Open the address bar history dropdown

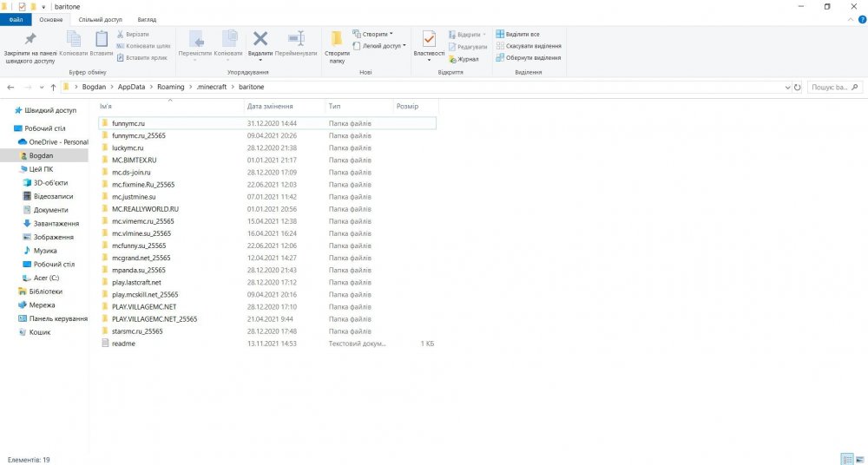(788, 88)
